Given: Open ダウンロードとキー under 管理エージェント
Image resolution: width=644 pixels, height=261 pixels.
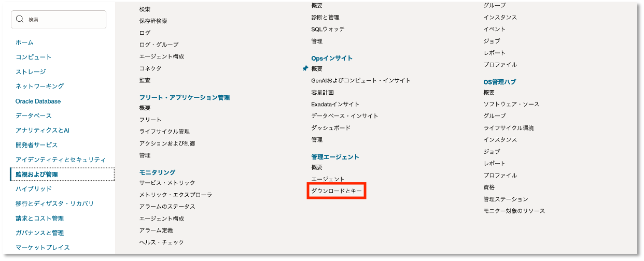Looking at the screenshot, I should (337, 191).
